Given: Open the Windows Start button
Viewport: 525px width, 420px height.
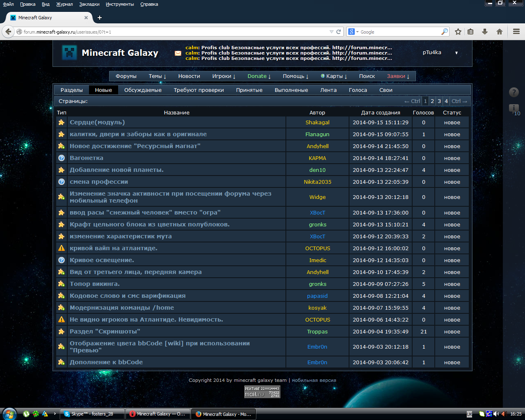Looking at the screenshot, I should 9,413.
